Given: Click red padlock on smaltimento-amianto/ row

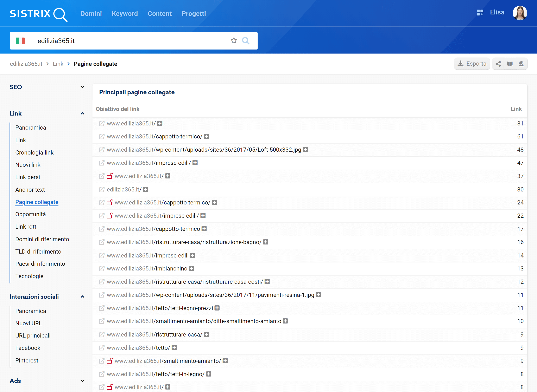Looking at the screenshot, I should click(x=110, y=361).
